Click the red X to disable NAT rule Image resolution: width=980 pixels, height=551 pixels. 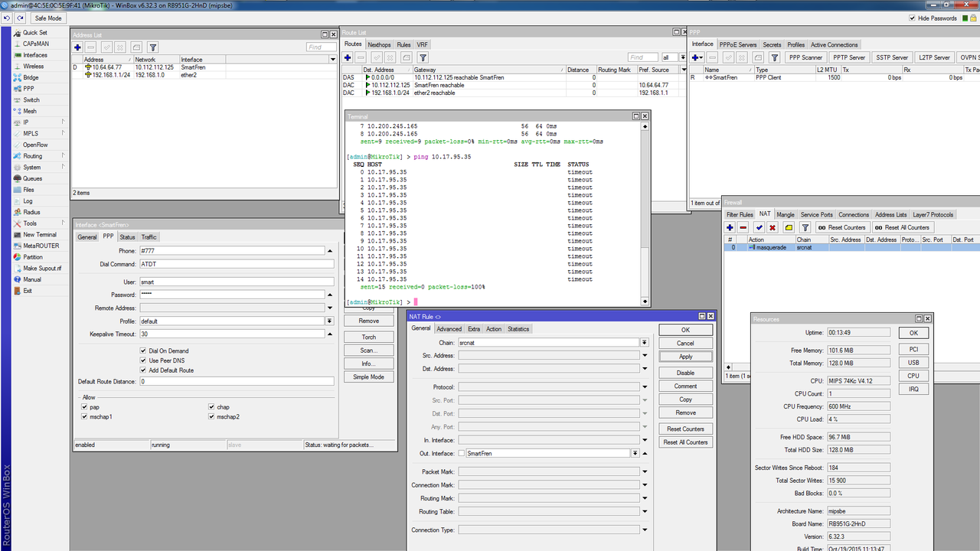click(773, 227)
